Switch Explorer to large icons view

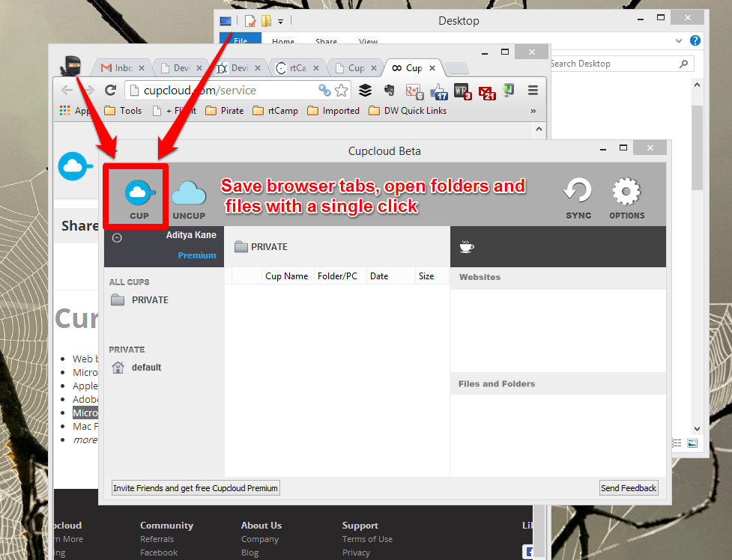[692, 443]
